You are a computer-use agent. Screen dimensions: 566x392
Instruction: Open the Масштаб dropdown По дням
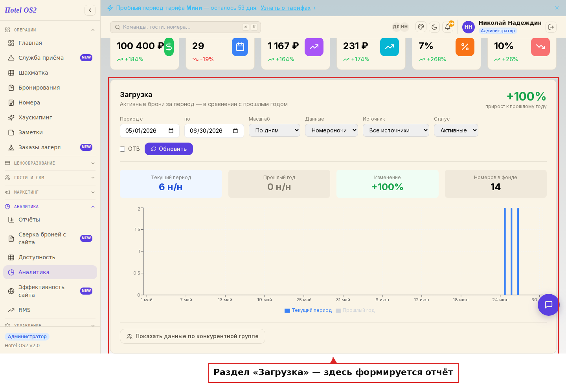click(274, 130)
